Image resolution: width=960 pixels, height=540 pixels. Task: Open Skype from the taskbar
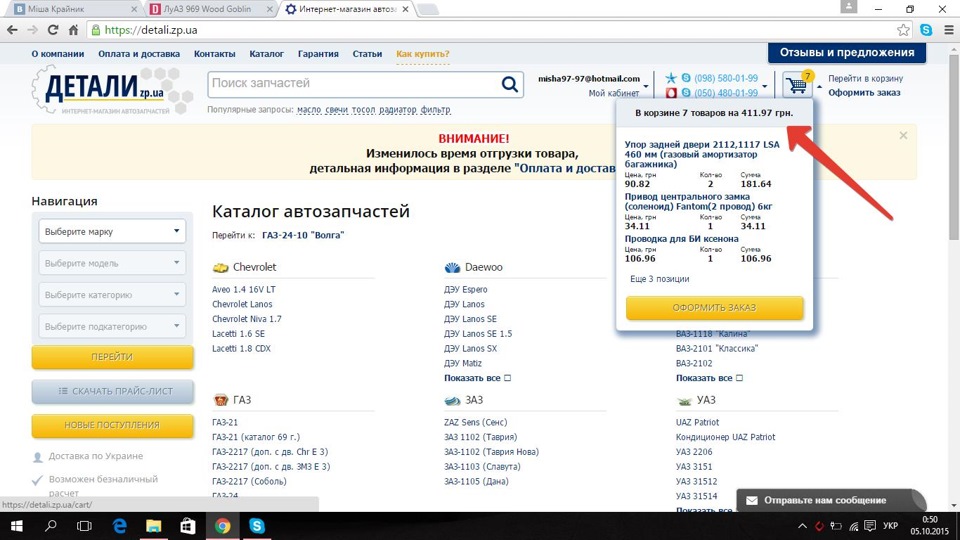257,526
